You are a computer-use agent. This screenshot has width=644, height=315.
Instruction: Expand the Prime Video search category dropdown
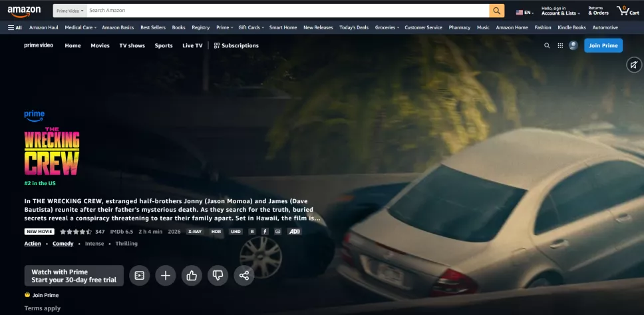click(x=69, y=11)
